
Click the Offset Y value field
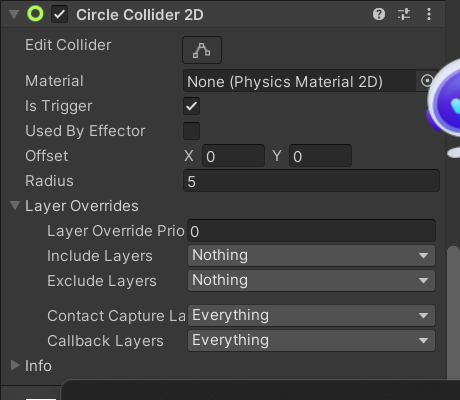click(320, 156)
